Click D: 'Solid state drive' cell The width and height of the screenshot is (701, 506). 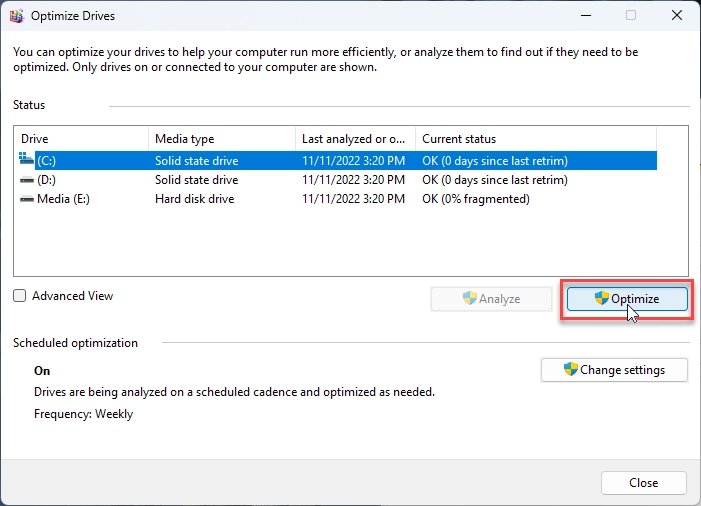[197, 180]
